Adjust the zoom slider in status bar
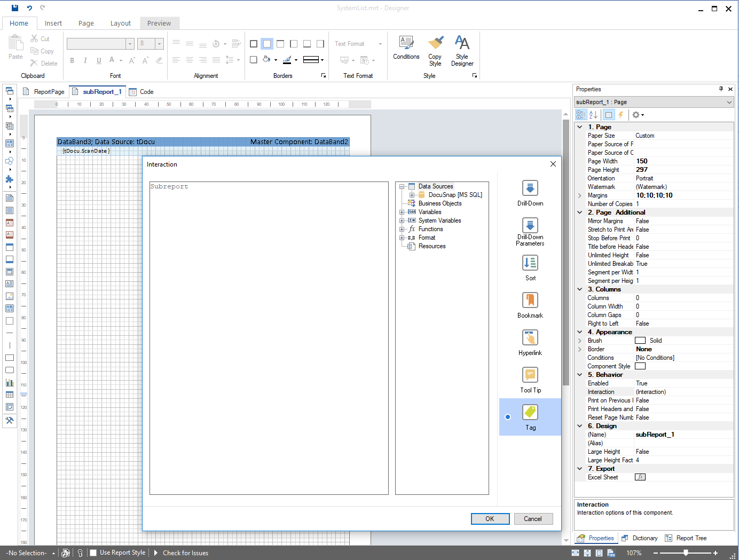Screen dimensions: 739x560 [x=686, y=553]
